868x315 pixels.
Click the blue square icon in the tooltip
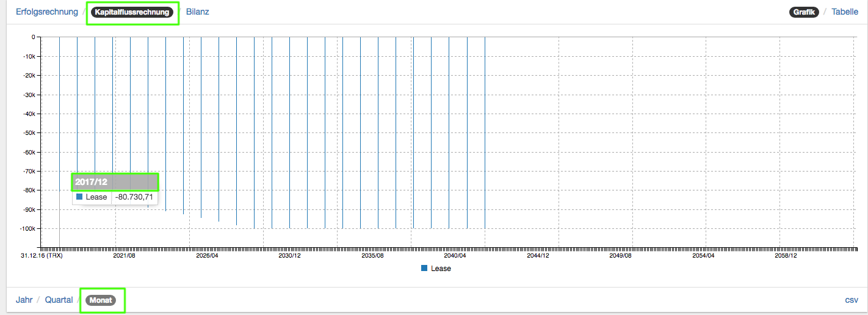[79, 197]
